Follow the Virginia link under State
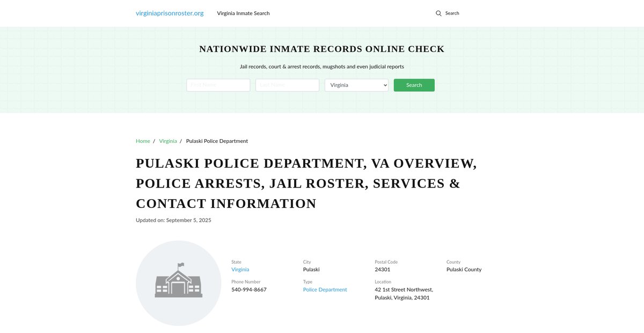This screenshot has height=333, width=644. 240,270
